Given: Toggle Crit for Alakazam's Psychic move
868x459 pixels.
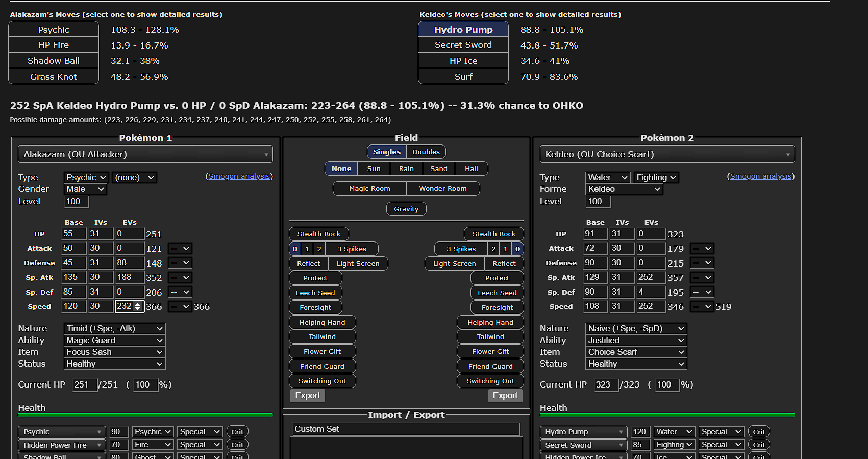Looking at the screenshot, I should pos(237,432).
